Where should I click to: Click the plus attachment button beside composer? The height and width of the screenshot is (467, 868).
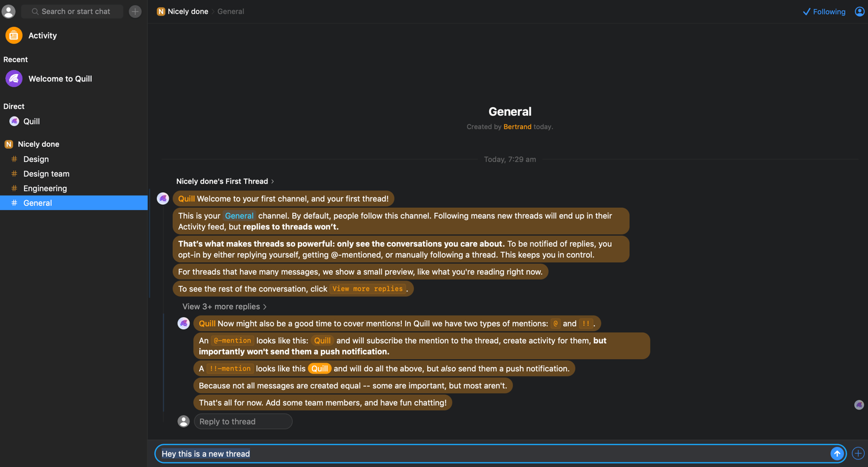point(858,454)
